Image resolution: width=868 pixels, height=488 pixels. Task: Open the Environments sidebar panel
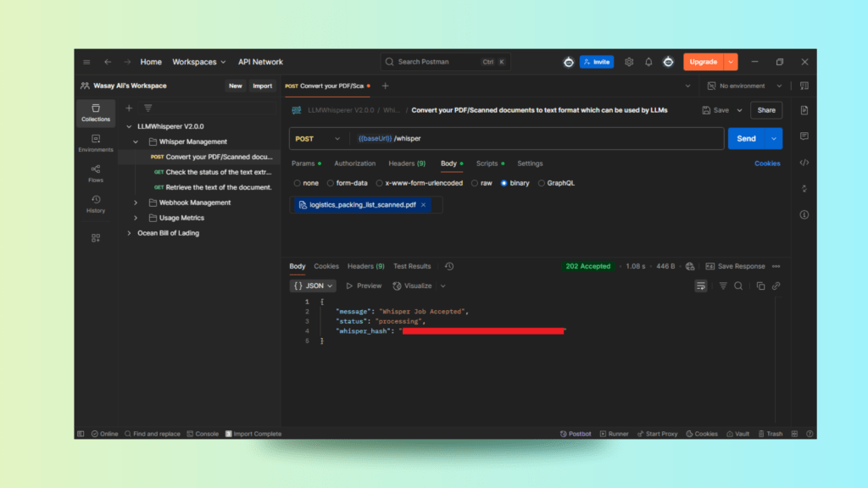tap(96, 143)
